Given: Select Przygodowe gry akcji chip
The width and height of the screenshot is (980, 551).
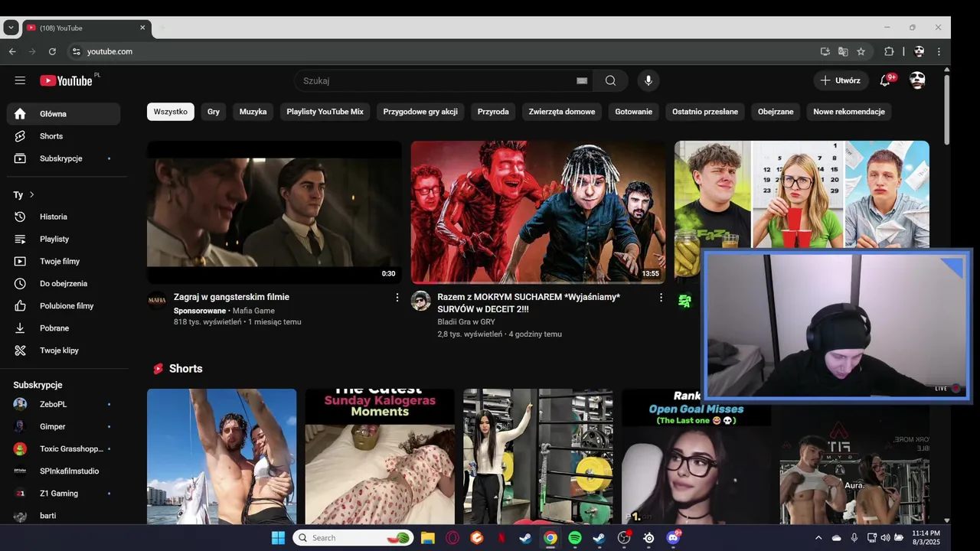Looking at the screenshot, I should (x=420, y=112).
